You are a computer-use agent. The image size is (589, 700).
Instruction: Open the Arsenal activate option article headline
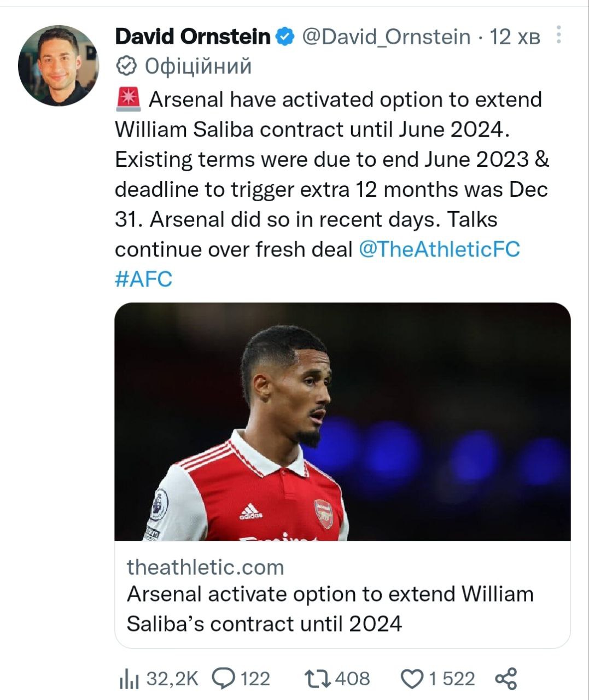point(330,609)
